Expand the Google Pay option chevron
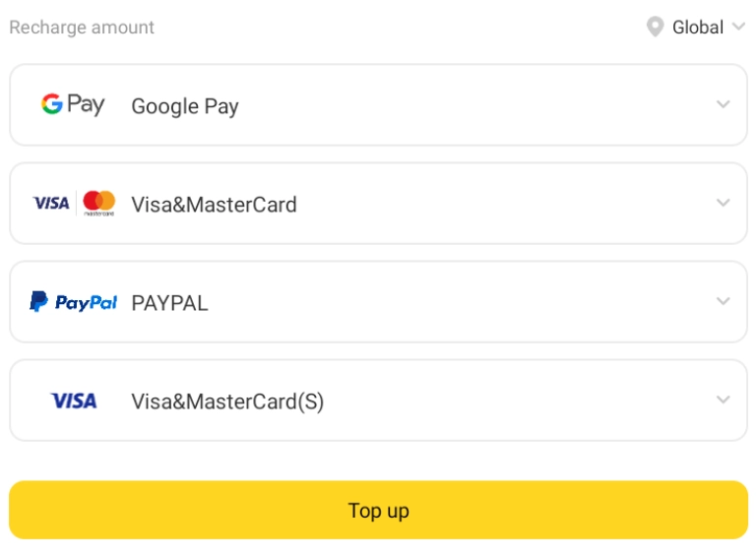 (x=723, y=104)
